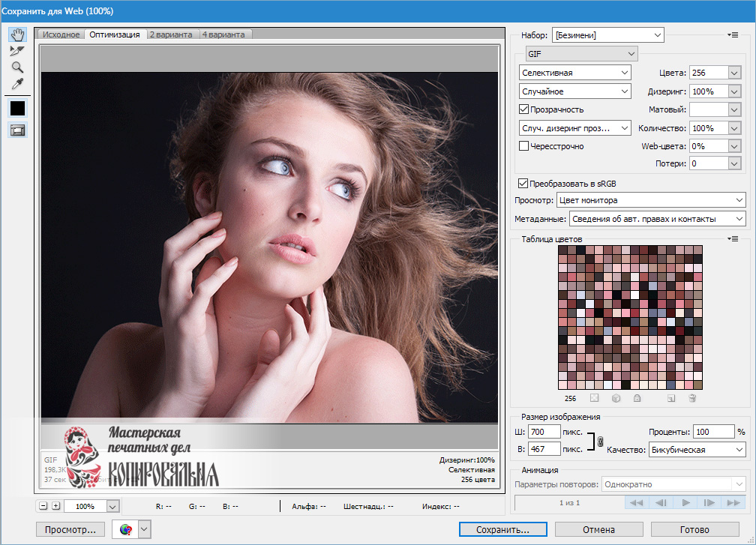This screenshot has width=756, height=545.
Task: Click the Сохранить... button
Action: [502, 529]
